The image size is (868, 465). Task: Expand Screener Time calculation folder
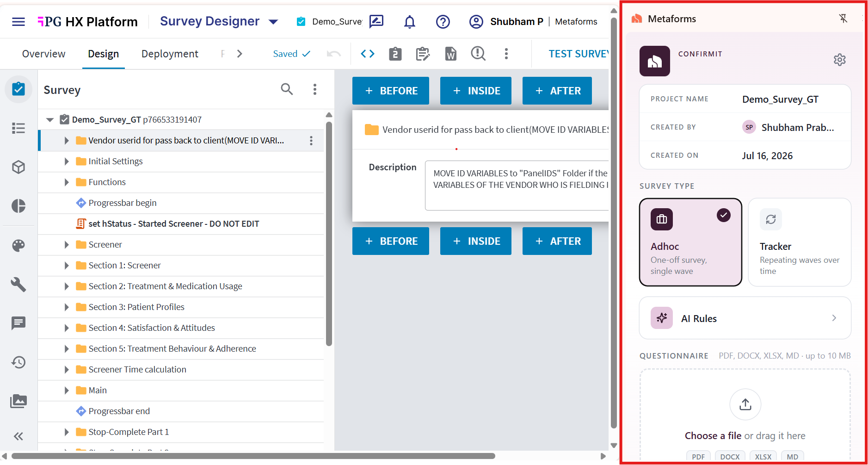67,370
